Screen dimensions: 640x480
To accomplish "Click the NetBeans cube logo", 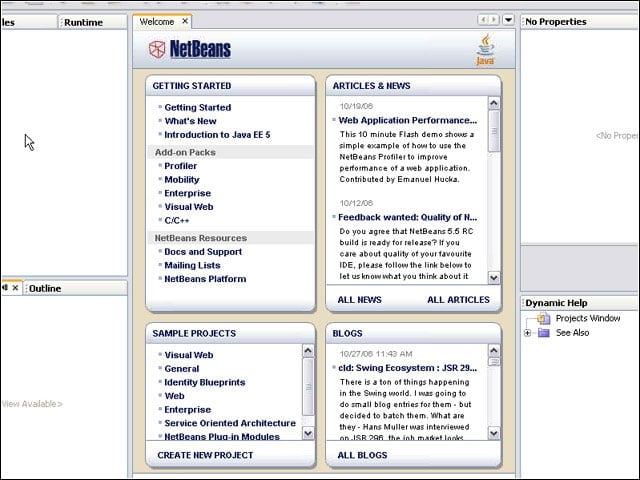I will (x=157, y=49).
